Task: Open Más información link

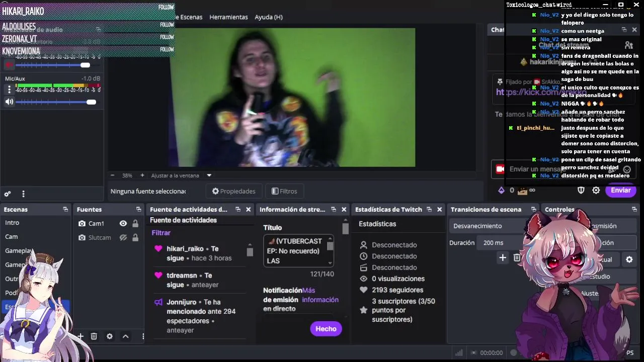Action: click(320, 295)
